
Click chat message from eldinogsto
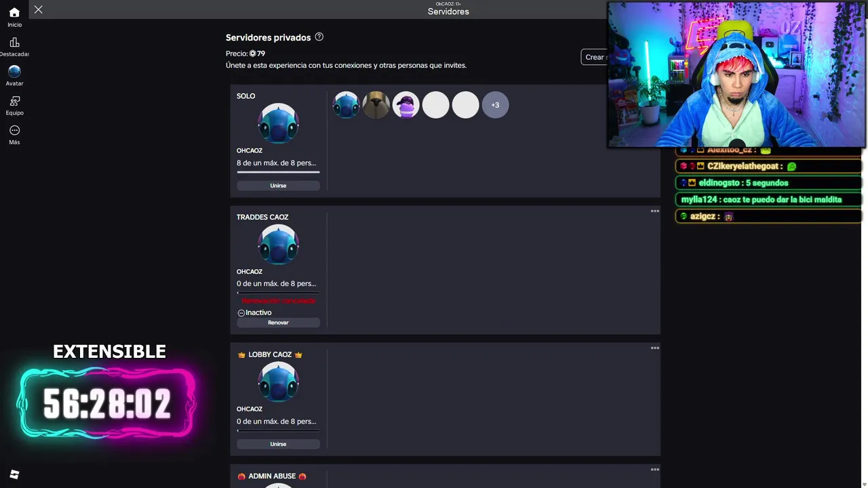point(770,183)
